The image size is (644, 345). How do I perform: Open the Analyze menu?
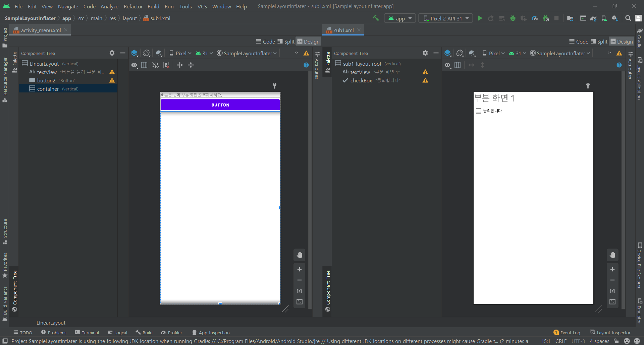click(109, 6)
